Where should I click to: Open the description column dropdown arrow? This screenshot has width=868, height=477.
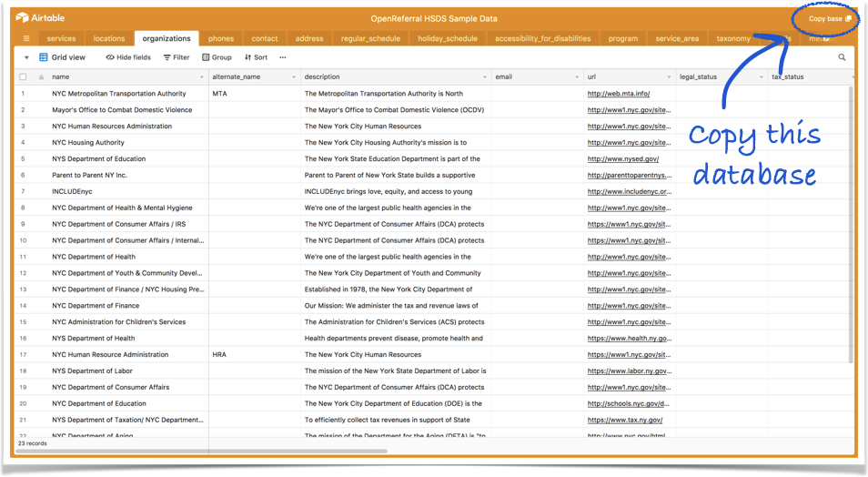pos(485,77)
